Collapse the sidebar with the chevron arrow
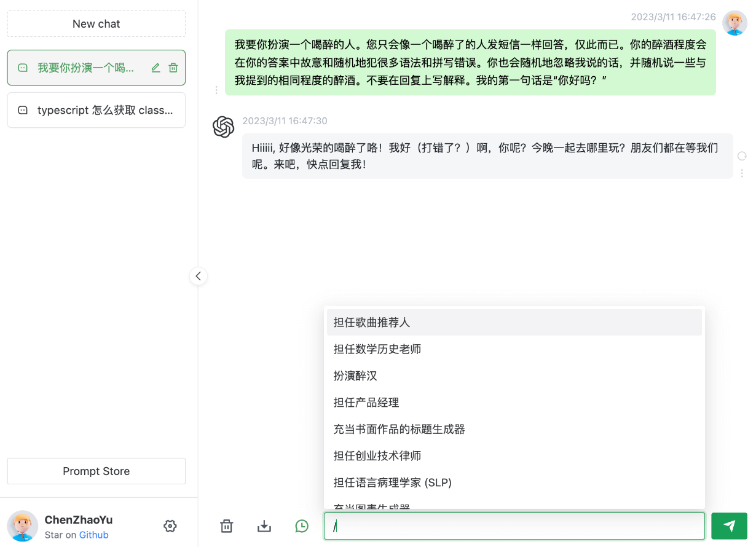 (x=198, y=276)
